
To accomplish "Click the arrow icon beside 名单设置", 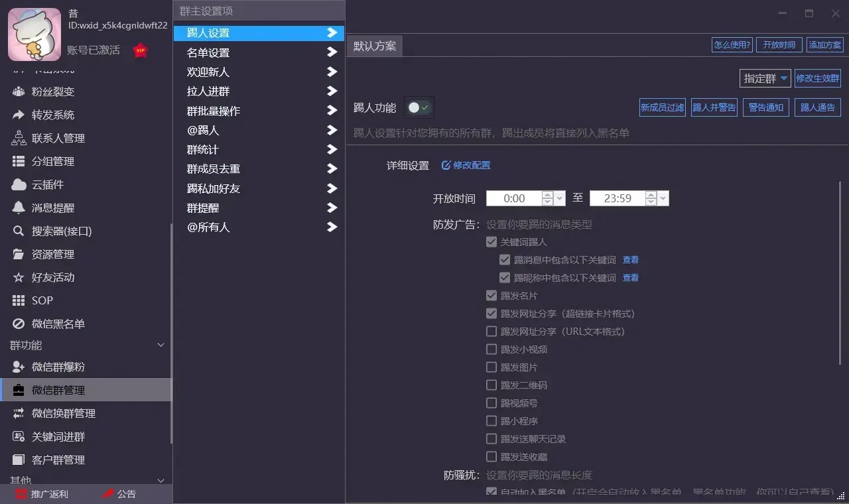I will [332, 52].
